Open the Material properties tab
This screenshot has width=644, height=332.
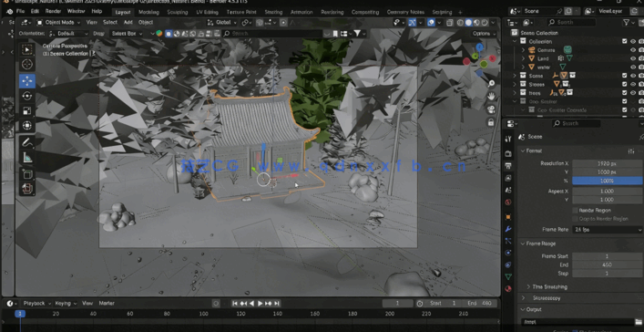(x=508, y=289)
